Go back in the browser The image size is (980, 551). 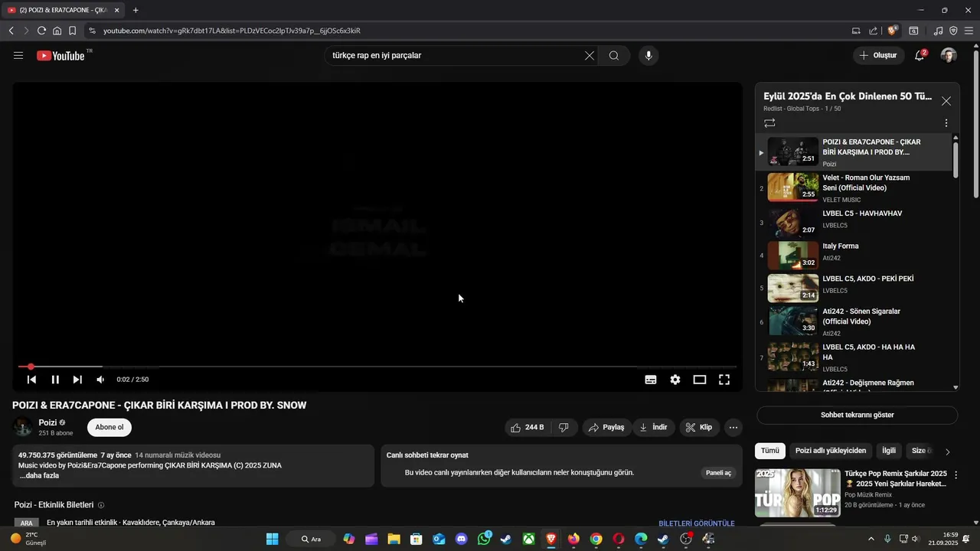point(11,31)
